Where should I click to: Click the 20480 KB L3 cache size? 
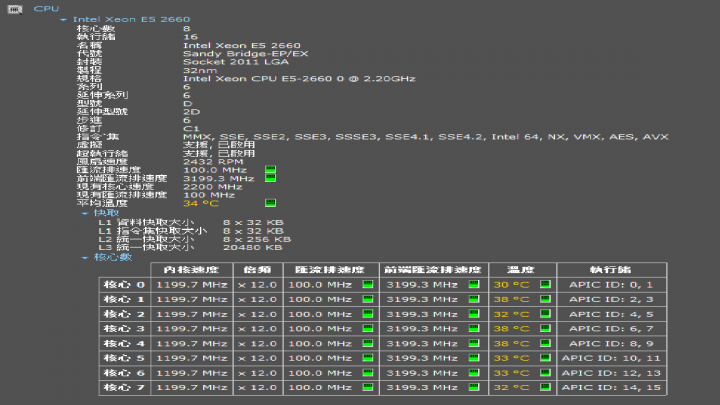click(x=253, y=248)
